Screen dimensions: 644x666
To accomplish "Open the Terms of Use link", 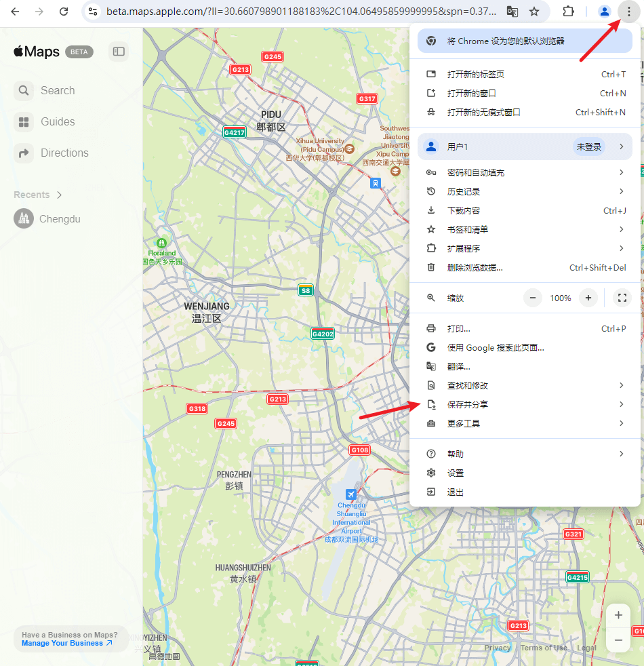I will coord(544,648).
